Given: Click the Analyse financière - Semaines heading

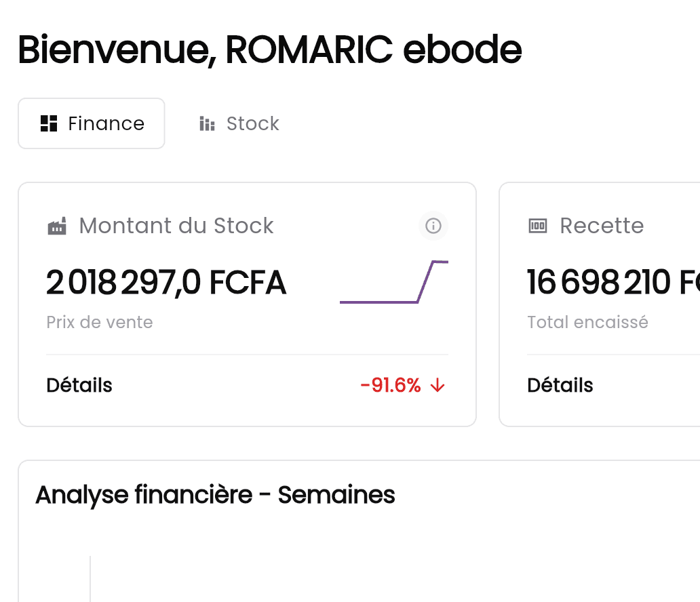Looking at the screenshot, I should pyautogui.click(x=215, y=495).
